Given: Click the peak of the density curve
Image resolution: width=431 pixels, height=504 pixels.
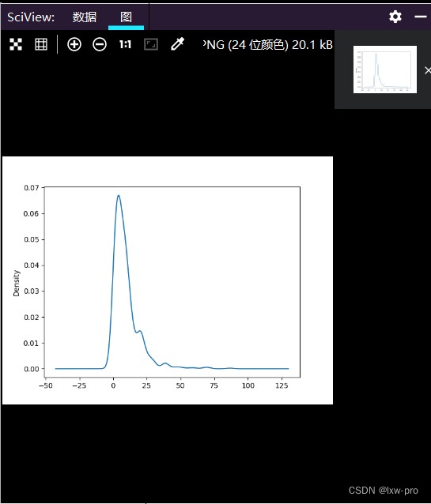Looking at the screenshot, I should [119, 195].
